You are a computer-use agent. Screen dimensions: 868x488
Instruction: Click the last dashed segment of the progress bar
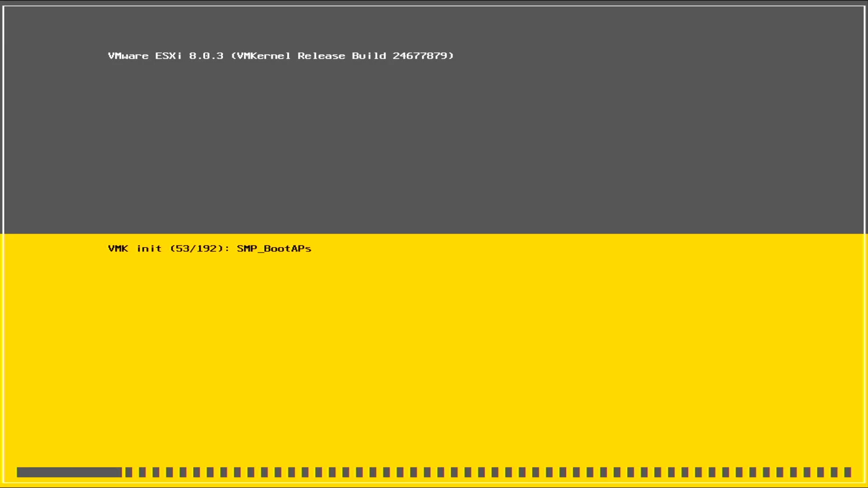click(848, 472)
